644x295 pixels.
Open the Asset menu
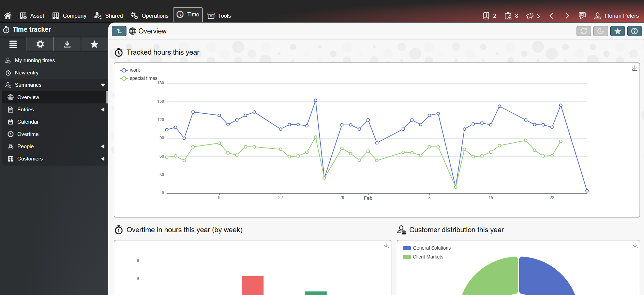point(32,16)
